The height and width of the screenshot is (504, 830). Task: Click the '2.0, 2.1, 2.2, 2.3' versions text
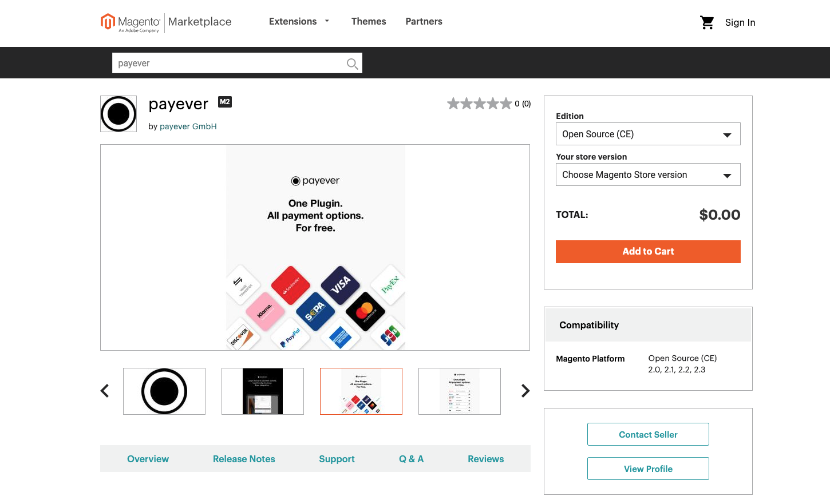pos(677,370)
